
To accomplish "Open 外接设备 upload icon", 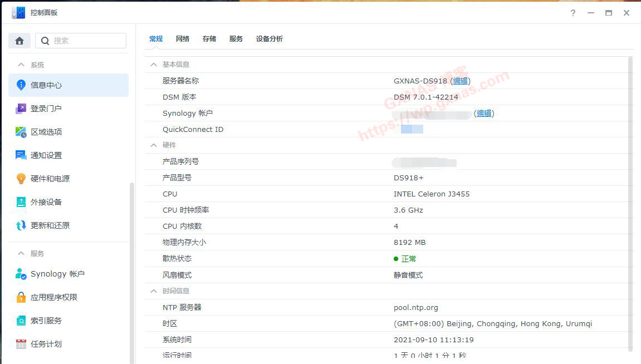I will [x=21, y=202].
